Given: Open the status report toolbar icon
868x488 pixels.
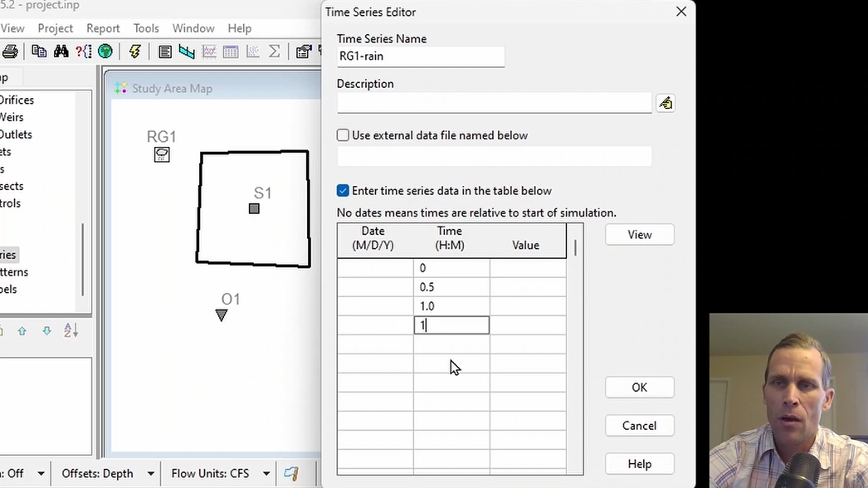Looking at the screenshot, I should [x=164, y=51].
